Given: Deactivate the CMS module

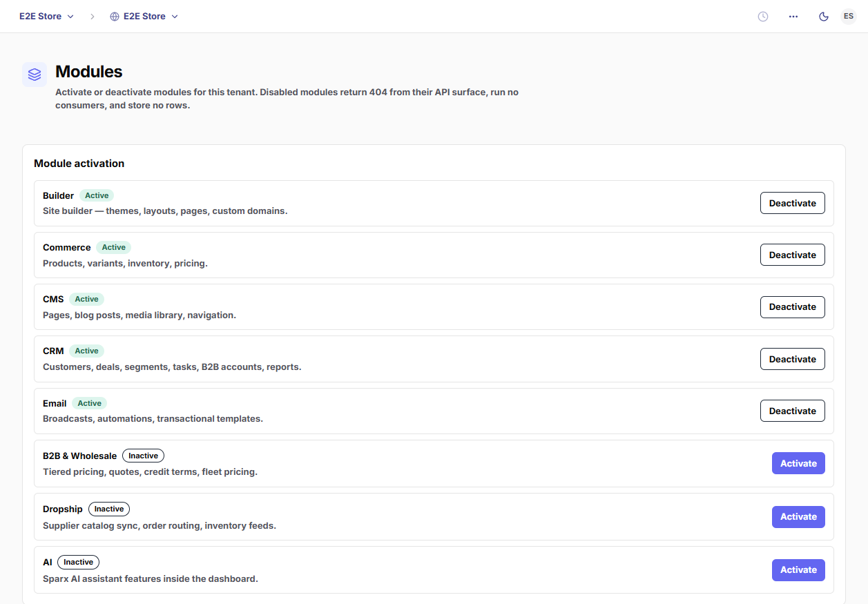Looking at the screenshot, I should pyautogui.click(x=793, y=306).
